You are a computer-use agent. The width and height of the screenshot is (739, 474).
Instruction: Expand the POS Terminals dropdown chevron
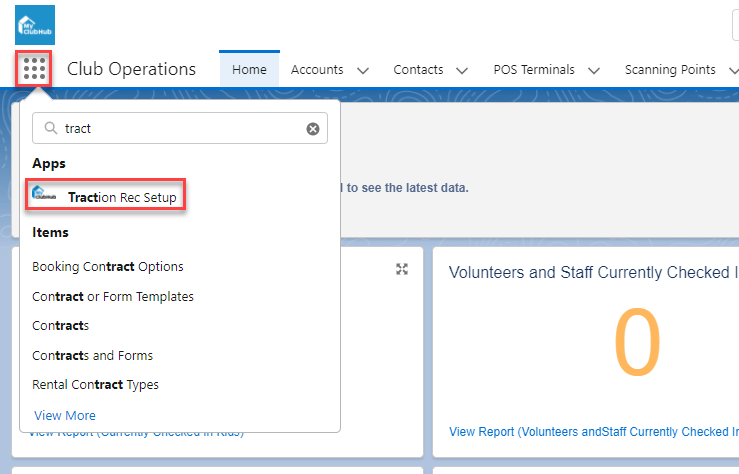(x=594, y=70)
